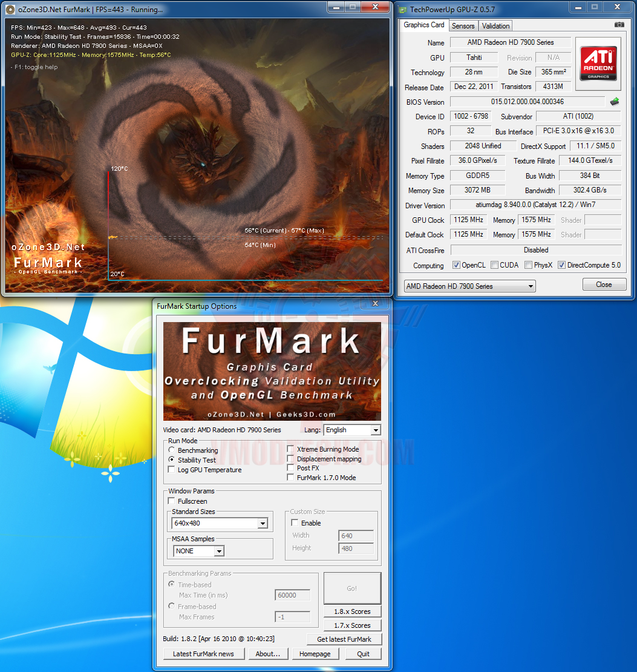Click the GPU Clock 1125 MHz field

tap(468, 220)
